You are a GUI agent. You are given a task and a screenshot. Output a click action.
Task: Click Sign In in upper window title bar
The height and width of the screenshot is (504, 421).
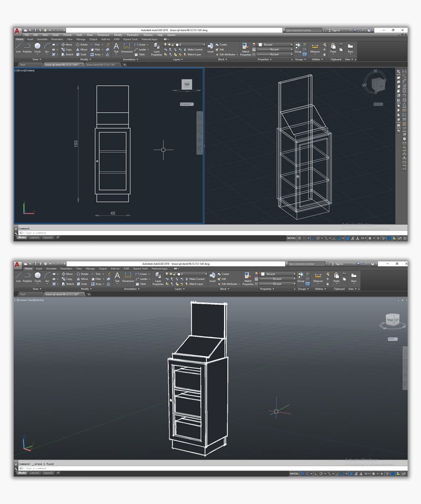click(334, 30)
